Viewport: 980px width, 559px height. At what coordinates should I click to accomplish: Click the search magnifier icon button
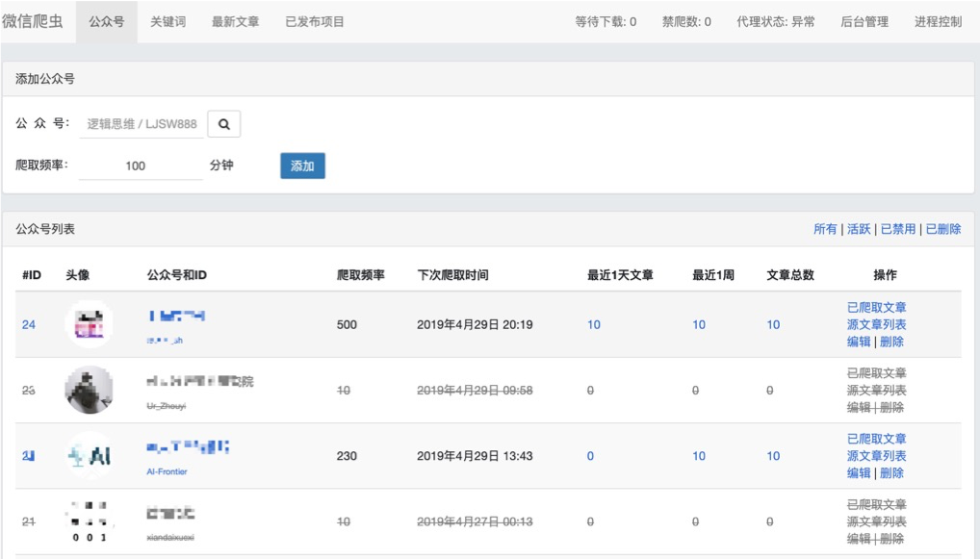223,124
